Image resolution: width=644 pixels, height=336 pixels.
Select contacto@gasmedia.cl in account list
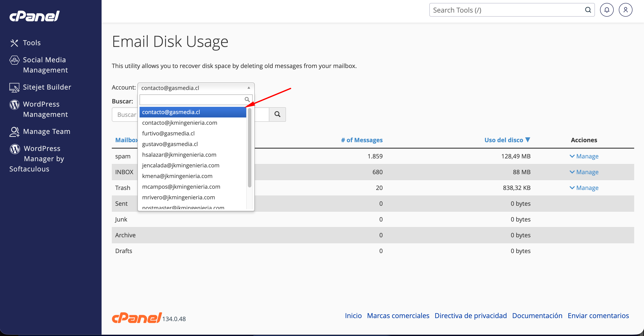coord(193,112)
